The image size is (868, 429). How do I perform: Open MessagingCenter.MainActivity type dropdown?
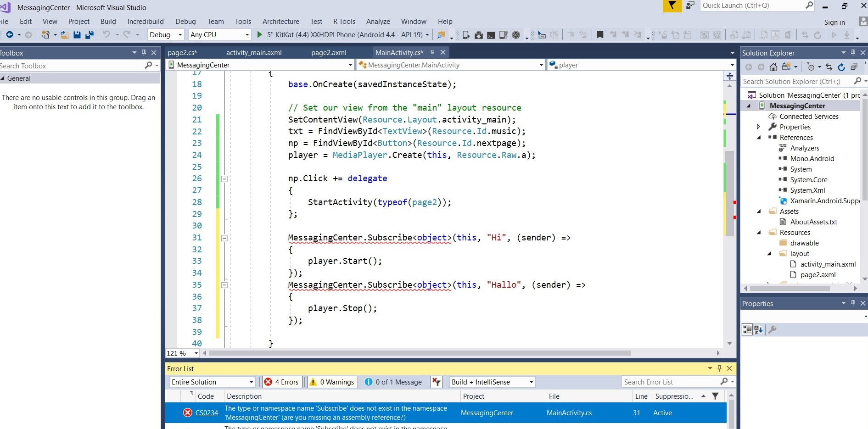tap(451, 65)
